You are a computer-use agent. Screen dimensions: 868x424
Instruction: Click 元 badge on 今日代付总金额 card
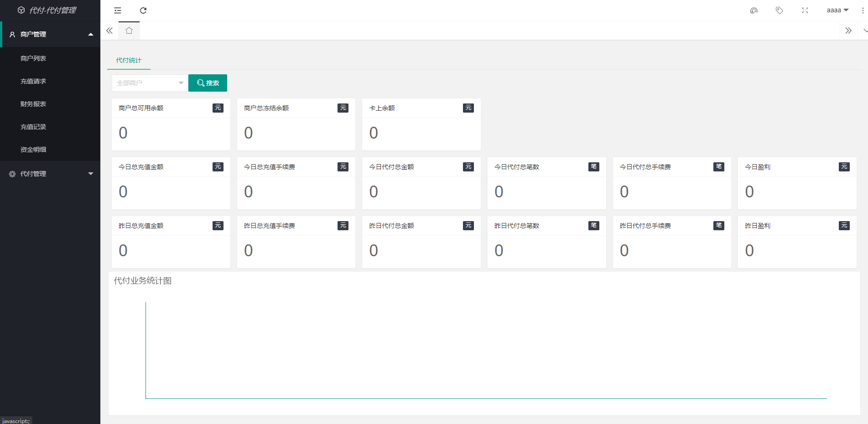pos(468,167)
